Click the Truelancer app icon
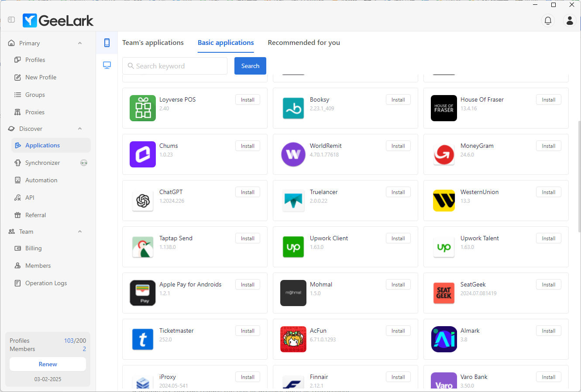The width and height of the screenshot is (581, 392). 293,201
